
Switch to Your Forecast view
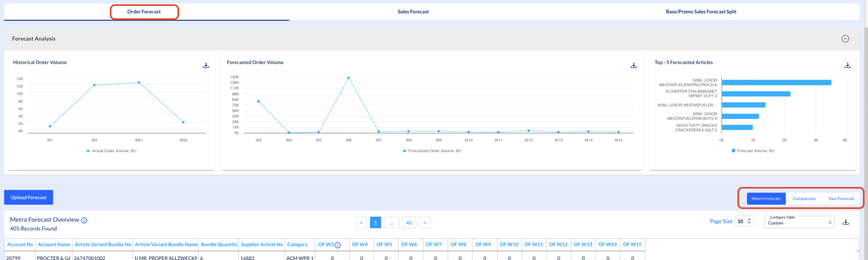click(841, 198)
